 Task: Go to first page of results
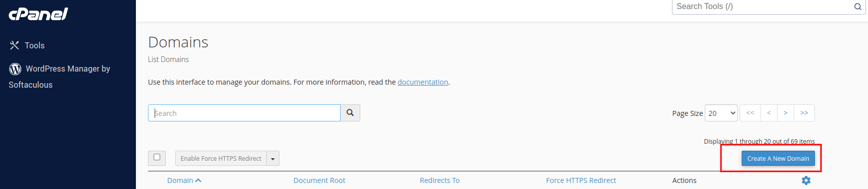750,113
